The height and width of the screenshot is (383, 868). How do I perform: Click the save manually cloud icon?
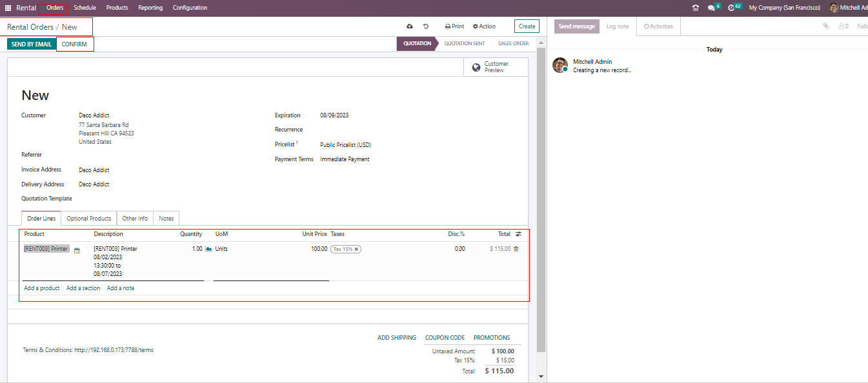(409, 26)
